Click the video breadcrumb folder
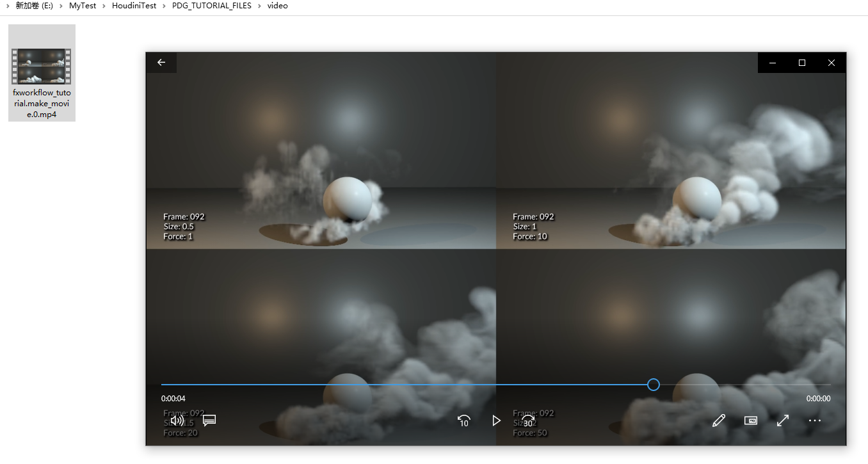The width and height of the screenshot is (868, 464). click(277, 6)
